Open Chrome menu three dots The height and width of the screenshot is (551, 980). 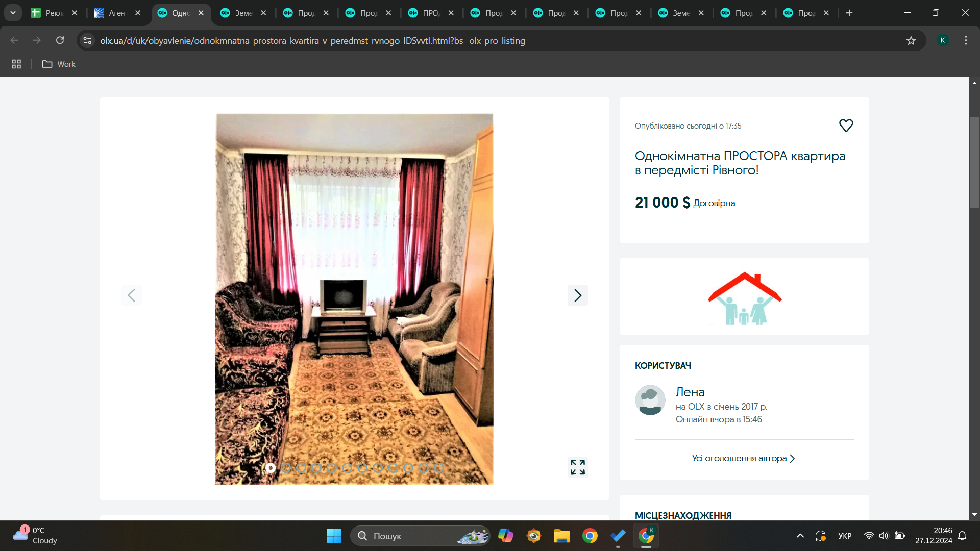[966, 40]
